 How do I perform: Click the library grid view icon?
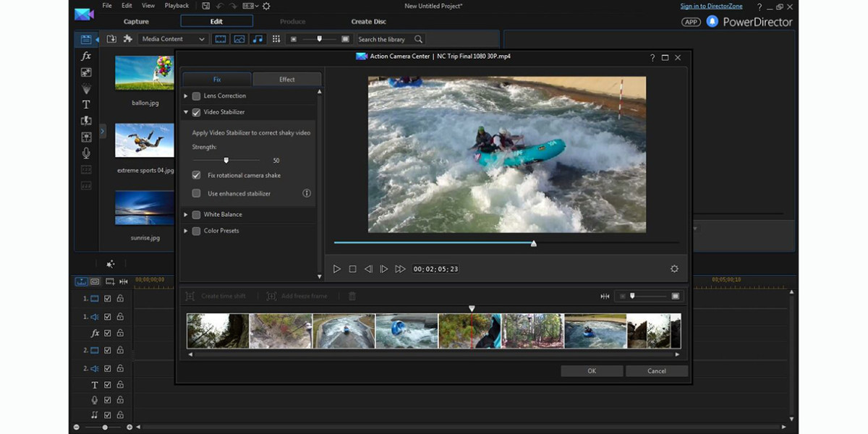[x=276, y=39]
